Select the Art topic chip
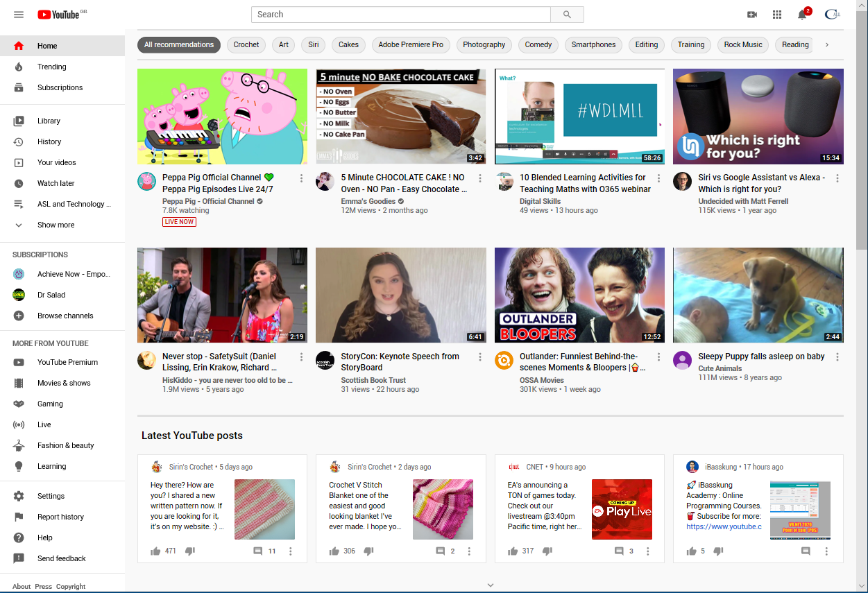This screenshot has height=593, width=868. coord(284,44)
